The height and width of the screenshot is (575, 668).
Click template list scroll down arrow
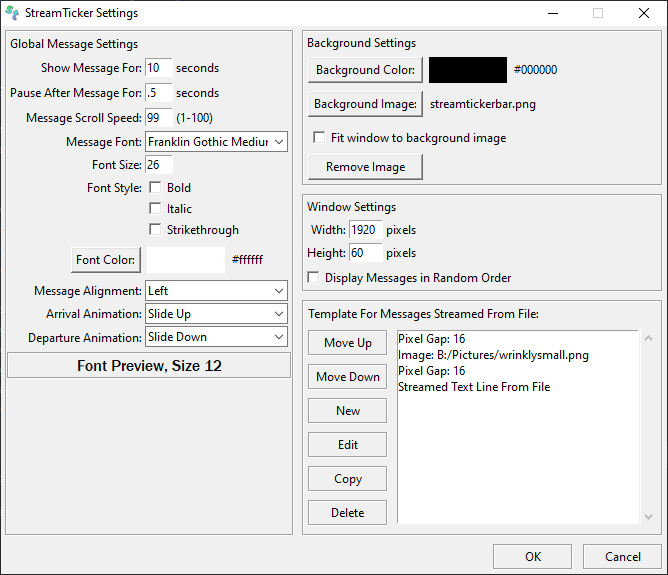(648, 517)
